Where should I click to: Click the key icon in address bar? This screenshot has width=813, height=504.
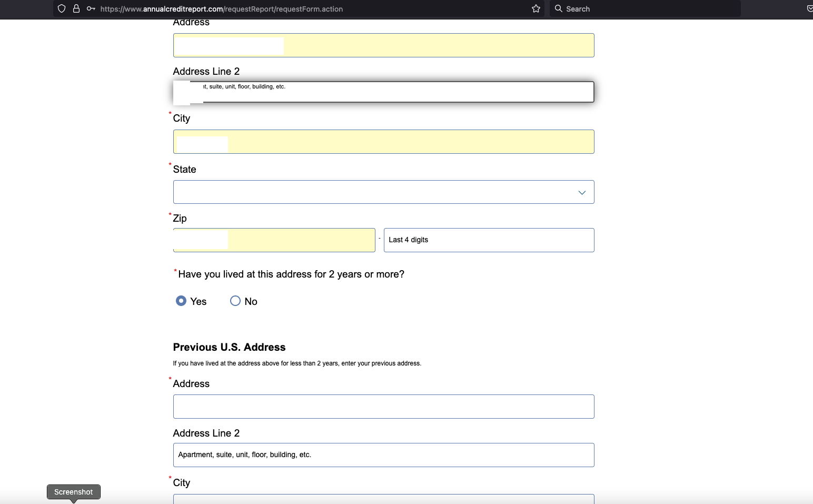click(x=91, y=9)
